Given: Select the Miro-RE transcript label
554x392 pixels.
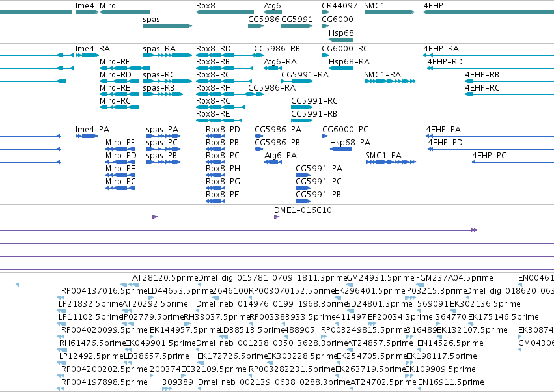Looking at the screenshot, I should click(x=115, y=88).
